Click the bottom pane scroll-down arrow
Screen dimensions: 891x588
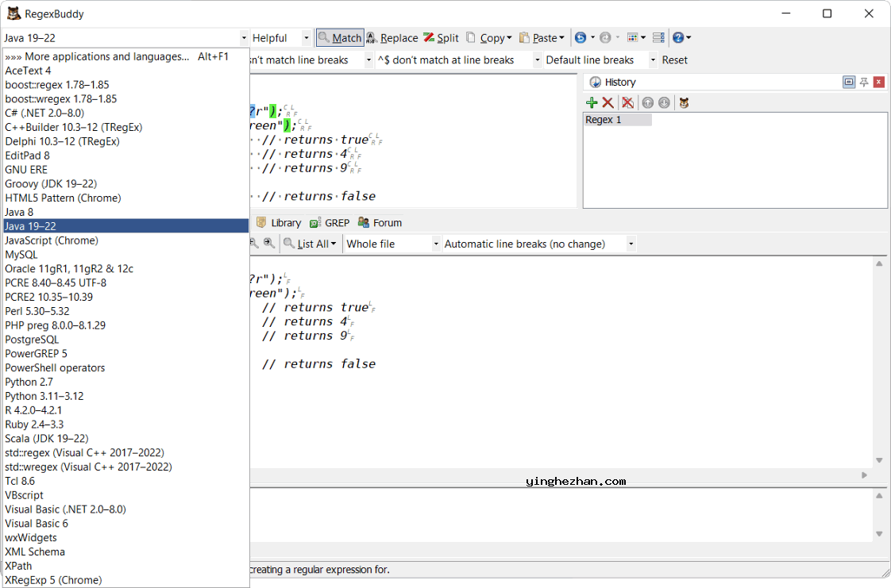coord(879,533)
